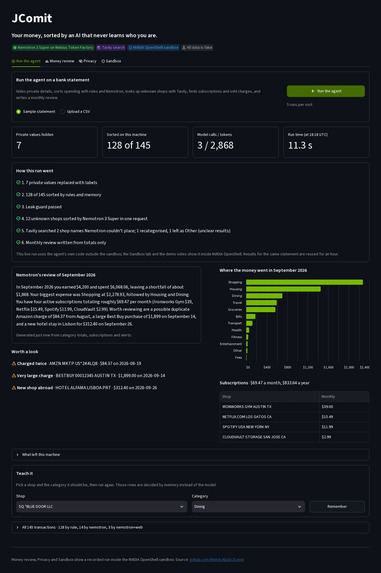
Task: Click the Shopping bar in the chart
Action: (x=304, y=282)
